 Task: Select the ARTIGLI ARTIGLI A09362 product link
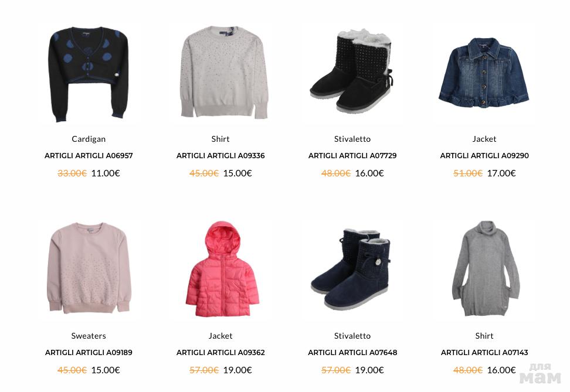[x=220, y=353]
